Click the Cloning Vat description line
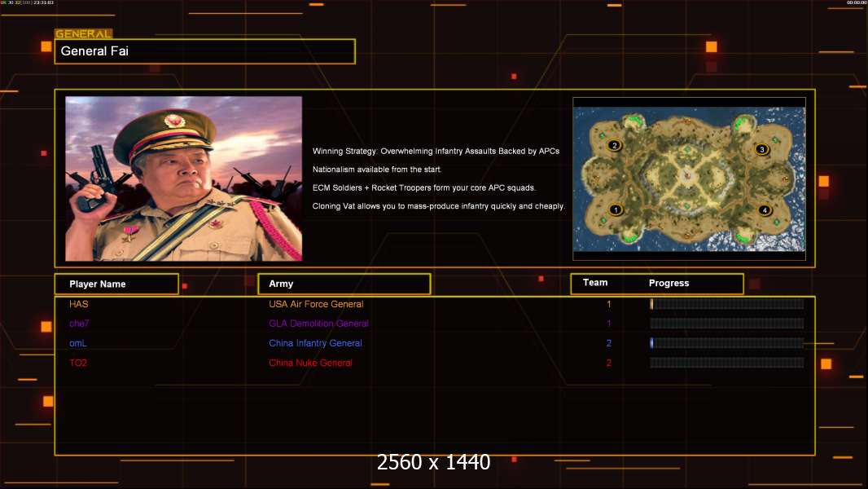 point(438,206)
